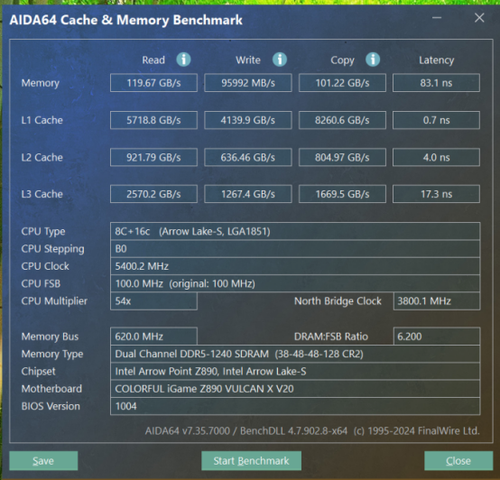Click the North Bridge Clock 3800.1 MHz field

[x=437, y=301]
